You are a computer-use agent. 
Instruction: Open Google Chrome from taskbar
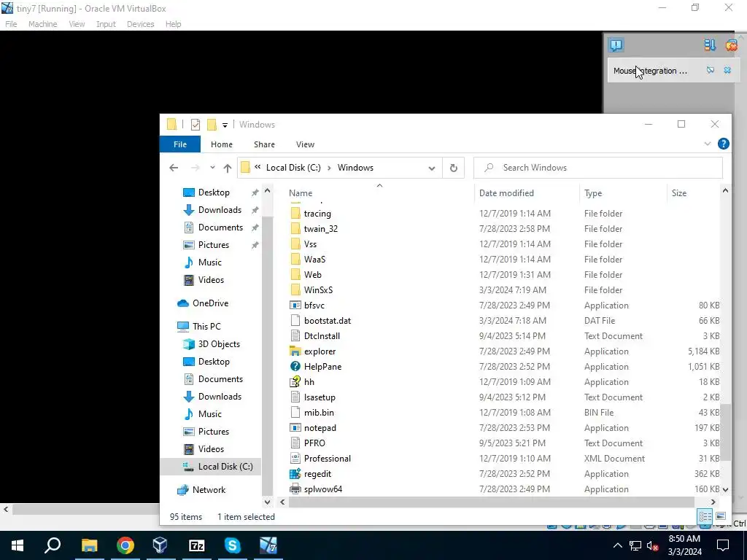[x=125, y=545]
